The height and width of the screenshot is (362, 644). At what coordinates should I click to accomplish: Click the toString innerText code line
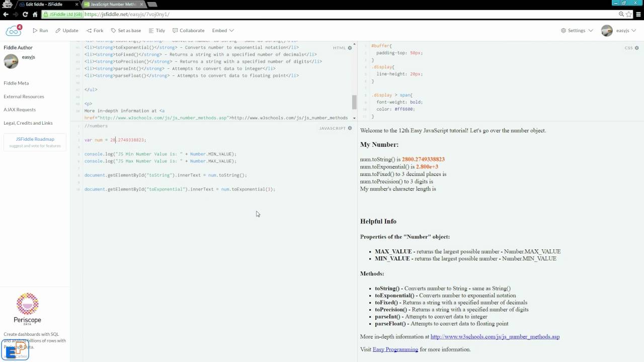pos(166,175)
